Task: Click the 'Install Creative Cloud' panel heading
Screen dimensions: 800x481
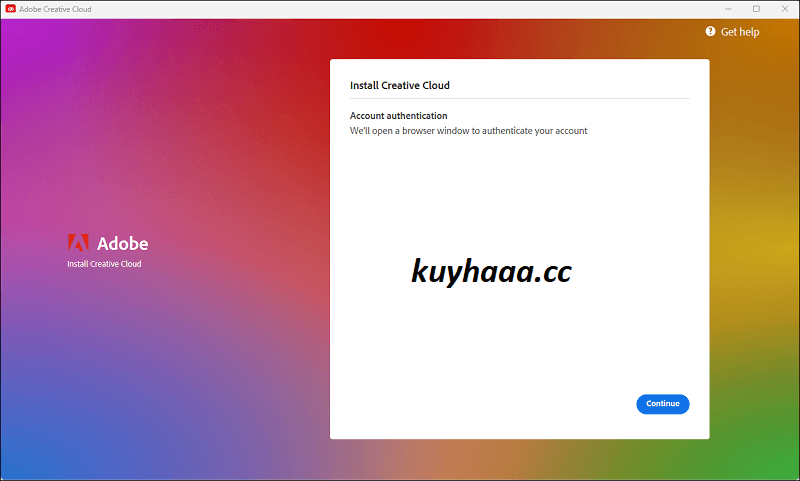Action: click(399, 85)
